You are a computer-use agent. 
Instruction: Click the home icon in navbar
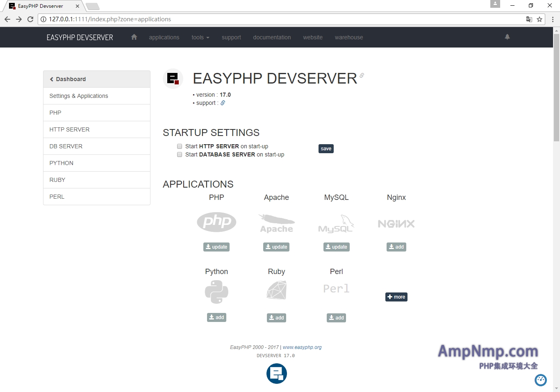(134, 37)
